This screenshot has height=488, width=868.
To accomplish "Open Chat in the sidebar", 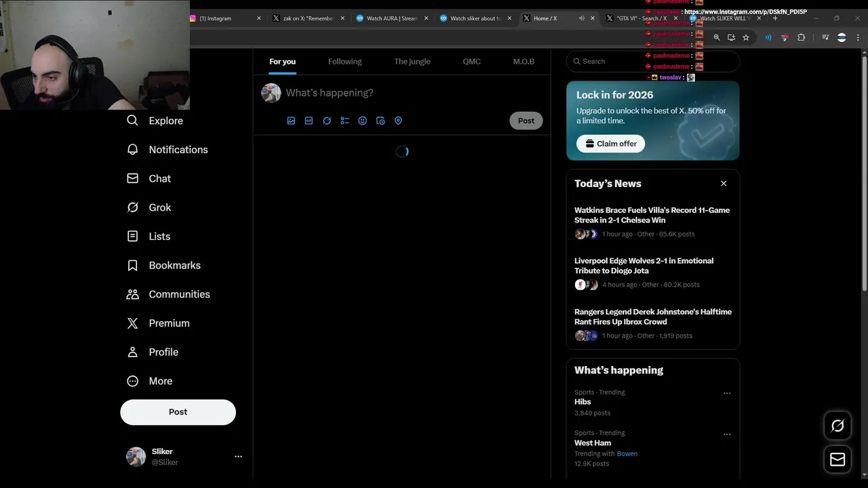I will tap(149, 178).
